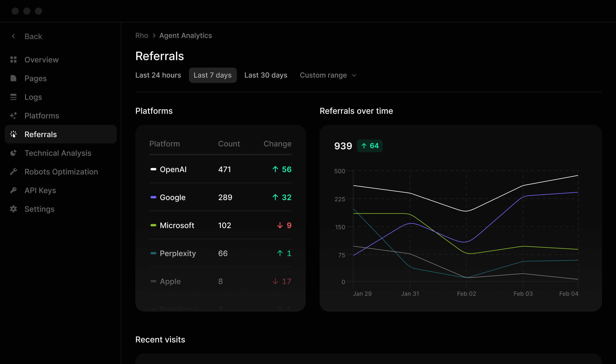The image size is (616, 364).
Task: Select the Pages icon in sidebar
Action: (x=13, y=78)
